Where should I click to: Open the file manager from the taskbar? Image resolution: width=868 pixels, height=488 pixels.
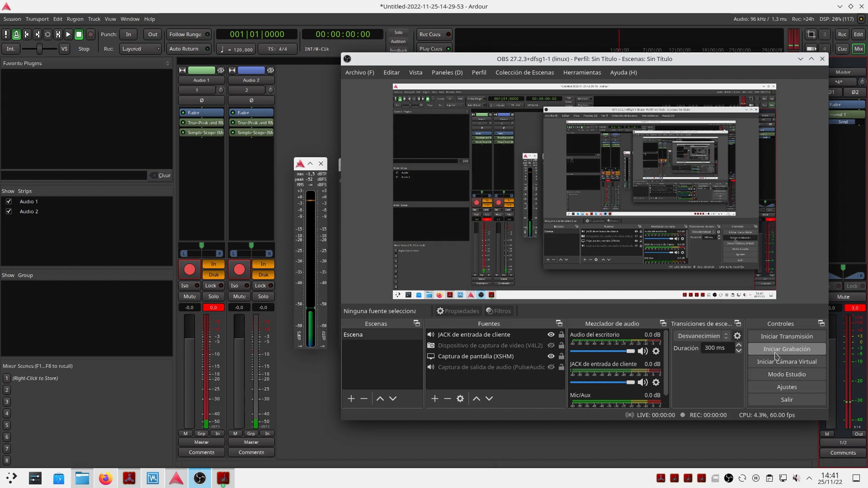pos(82,478)
